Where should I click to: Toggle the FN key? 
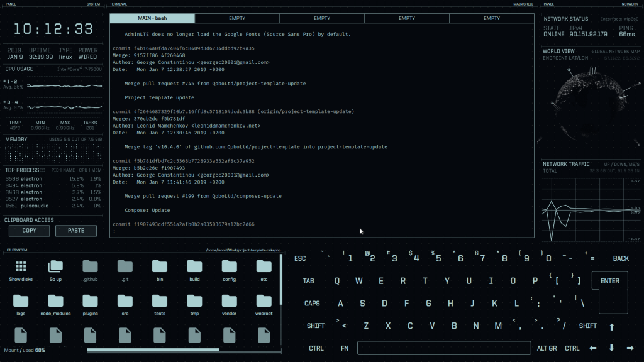pos(345,348)
